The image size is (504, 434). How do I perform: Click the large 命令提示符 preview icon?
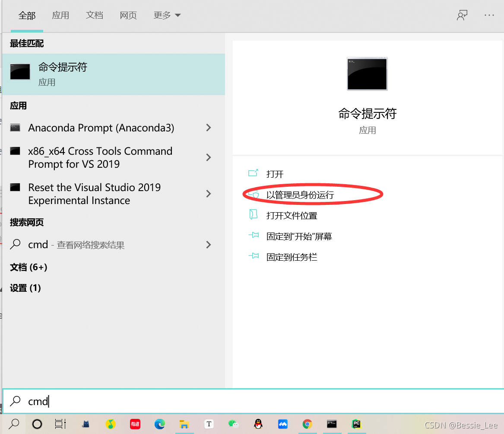pos(367,73)
